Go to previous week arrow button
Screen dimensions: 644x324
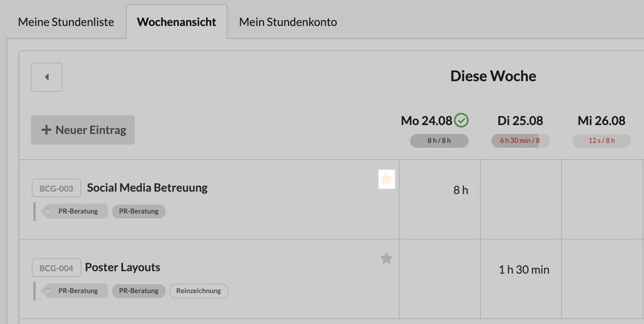click(x=47, y=77)
